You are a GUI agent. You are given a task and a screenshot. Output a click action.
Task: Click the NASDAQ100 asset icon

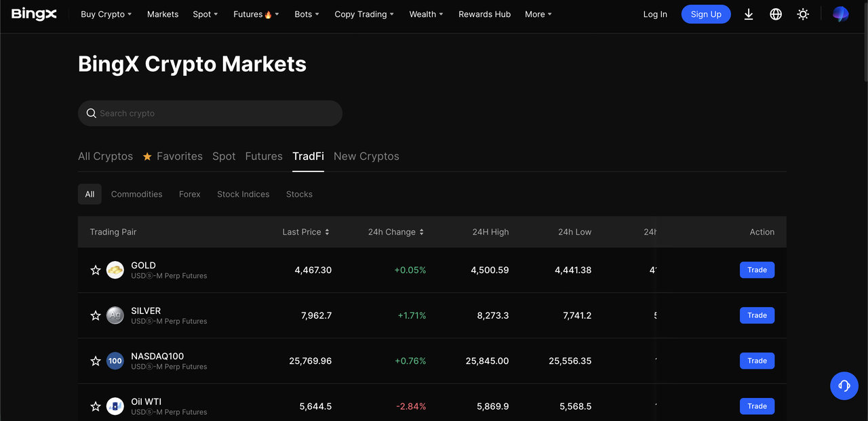coord(115,361)
